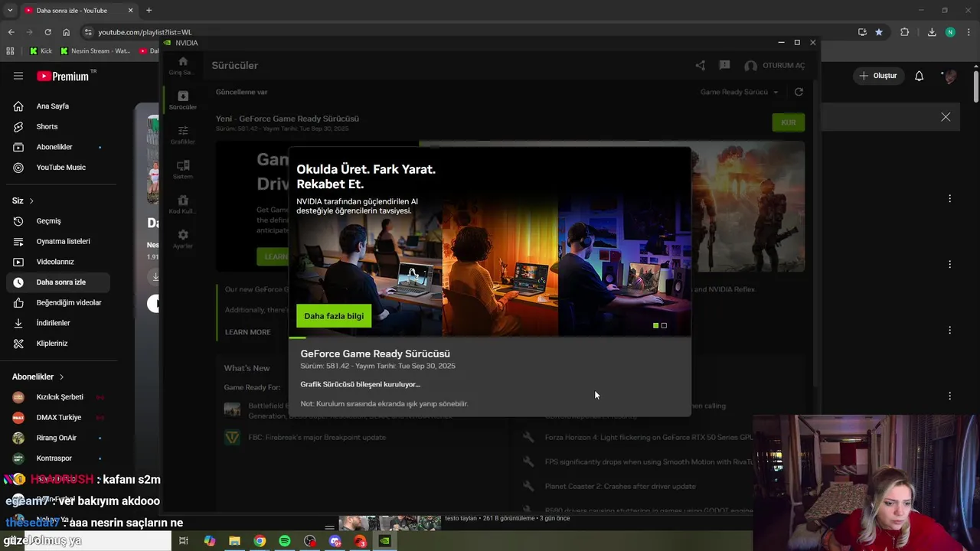Open Videolarınız in YouTube sidebar
This screenshot has height=551, width=980.
click(58, 262)
